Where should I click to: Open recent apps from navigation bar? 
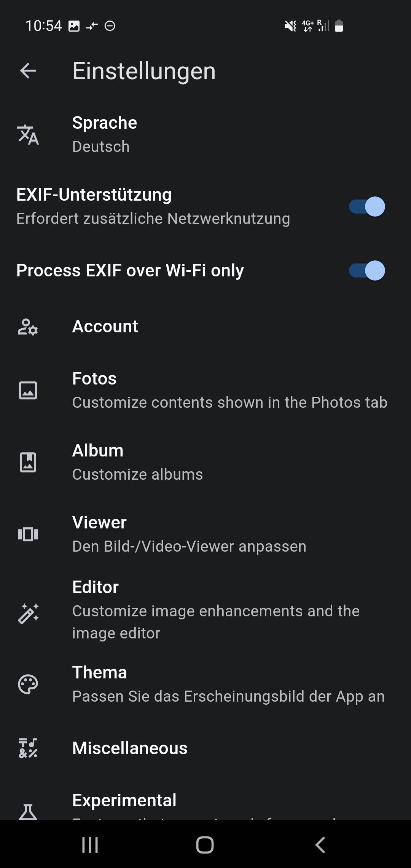(x=90, y=845)
